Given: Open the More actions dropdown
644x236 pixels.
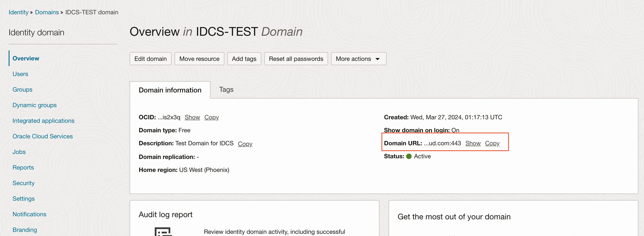Looking at the screenshot, I should [x=359, y=59].
